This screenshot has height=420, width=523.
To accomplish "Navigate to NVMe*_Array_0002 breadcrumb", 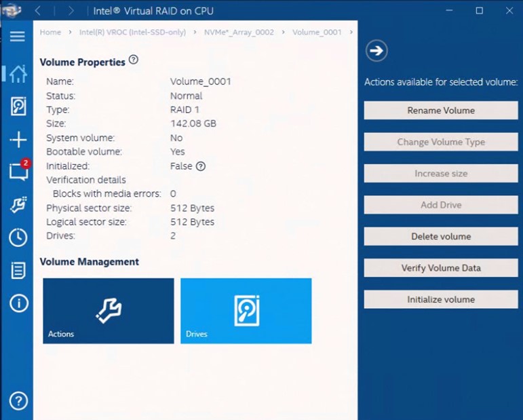I will tap(239, 33).
